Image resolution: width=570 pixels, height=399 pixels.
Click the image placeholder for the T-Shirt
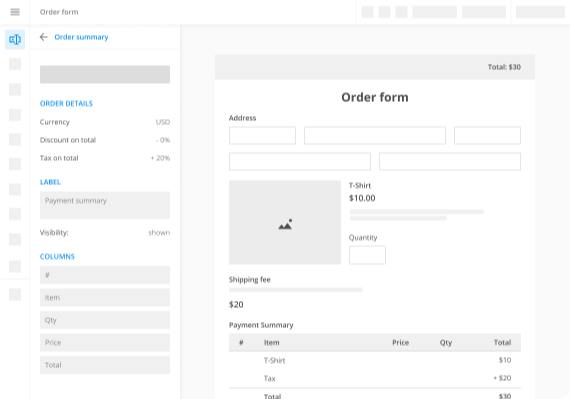tap(285, 222)
